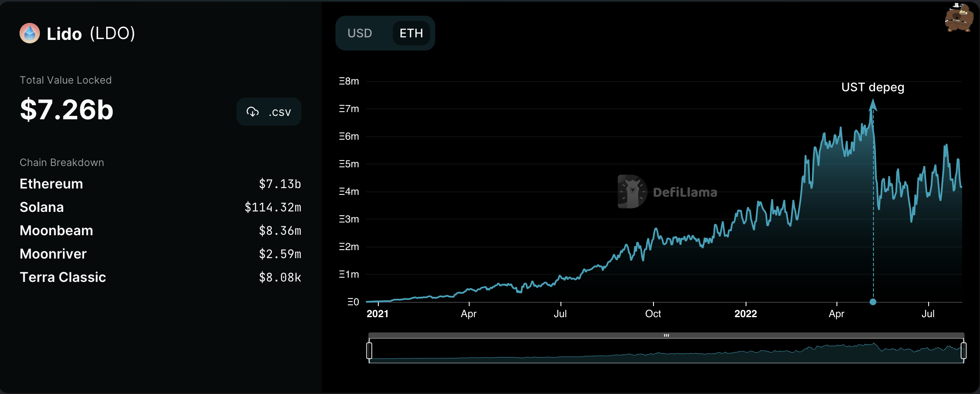Click the UST depeg annotation label

873,87
